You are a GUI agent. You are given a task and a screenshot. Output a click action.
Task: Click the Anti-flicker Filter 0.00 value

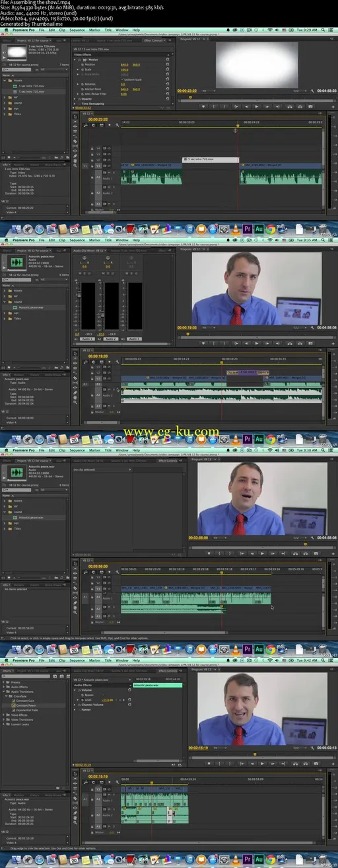pos(123,94)
